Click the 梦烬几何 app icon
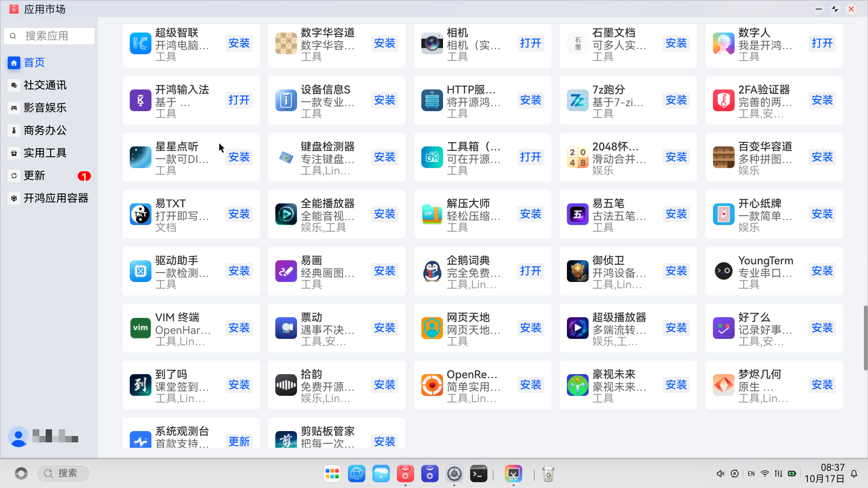Image resolution: width=868 pixels, height=488 pixels. [x=724, y=385]
